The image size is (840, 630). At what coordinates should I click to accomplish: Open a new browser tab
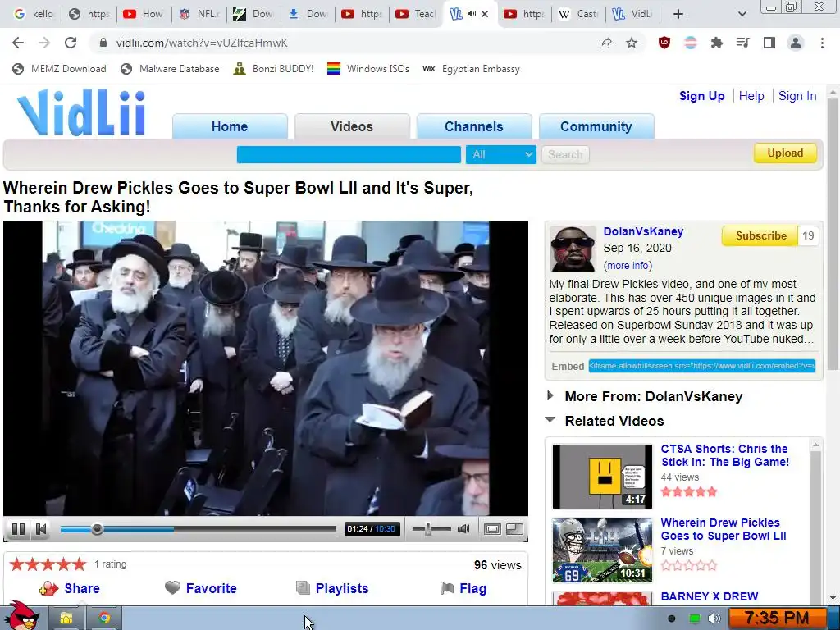(678, 14)
